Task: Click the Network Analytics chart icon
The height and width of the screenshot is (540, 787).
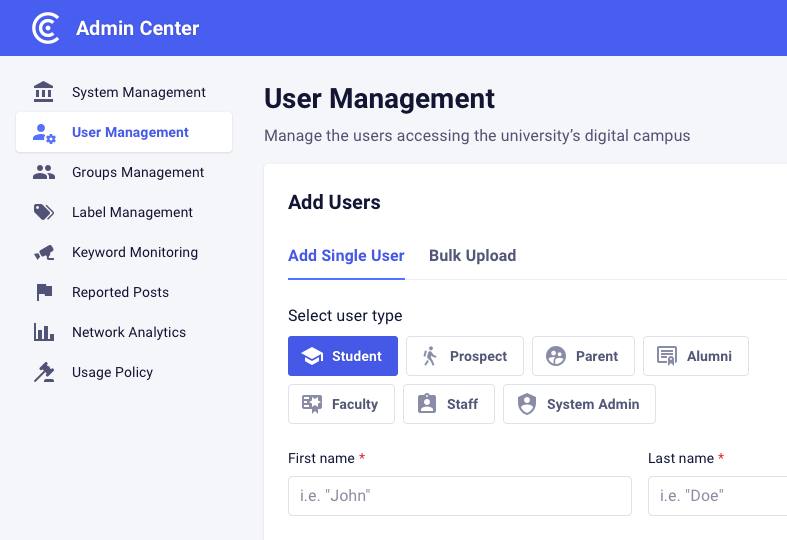Action: coord(44,332)
